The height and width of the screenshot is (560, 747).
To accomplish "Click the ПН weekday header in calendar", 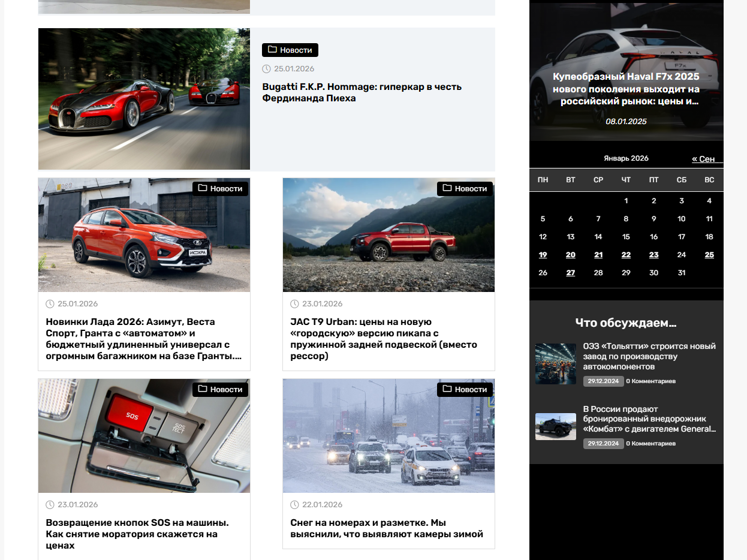I will [543, 180].
